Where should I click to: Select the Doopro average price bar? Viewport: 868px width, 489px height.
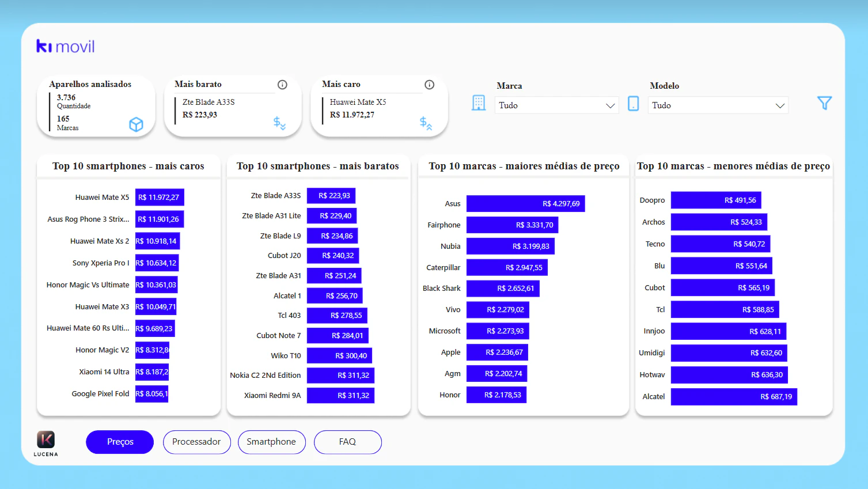[x=716, y=200]
